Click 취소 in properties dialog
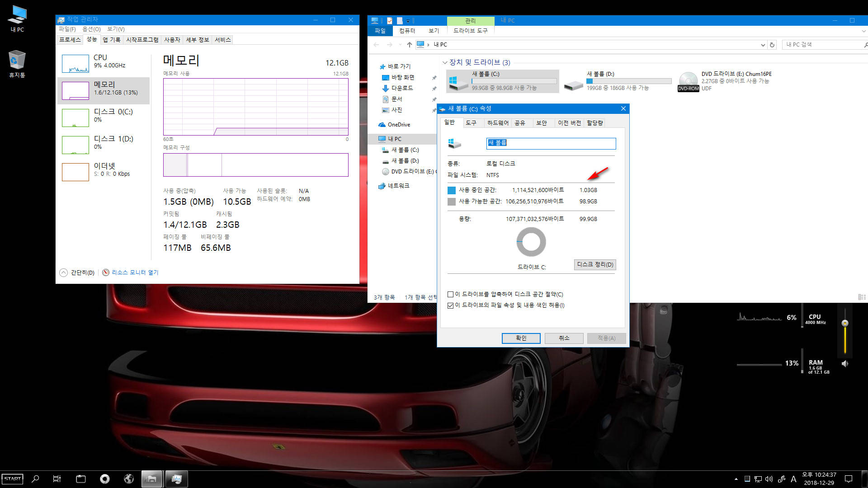The image size is (868, 488). click(564, 338)
